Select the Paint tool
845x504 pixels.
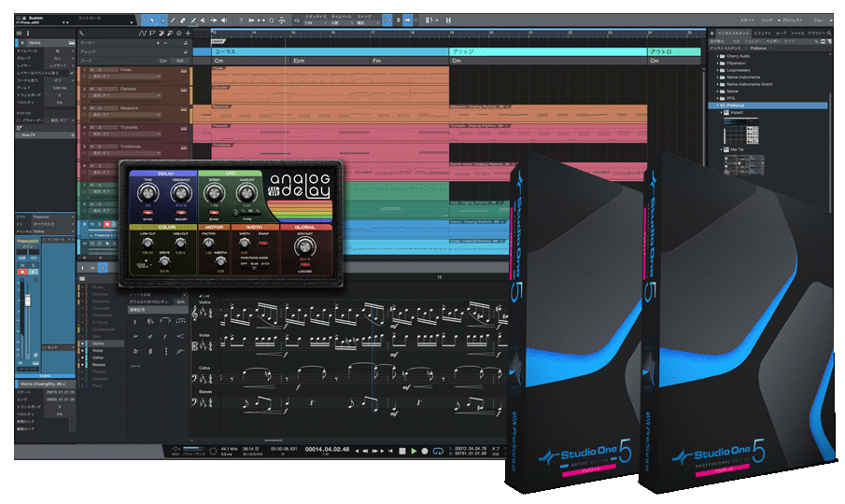[193, 21]
